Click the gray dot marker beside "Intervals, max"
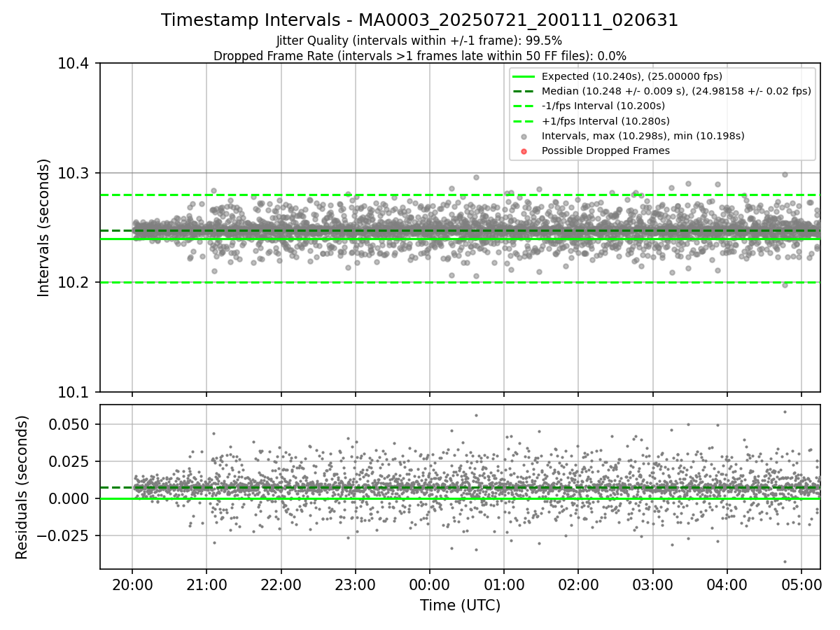This screenshot has height=630, width=840. click(524, 136)
